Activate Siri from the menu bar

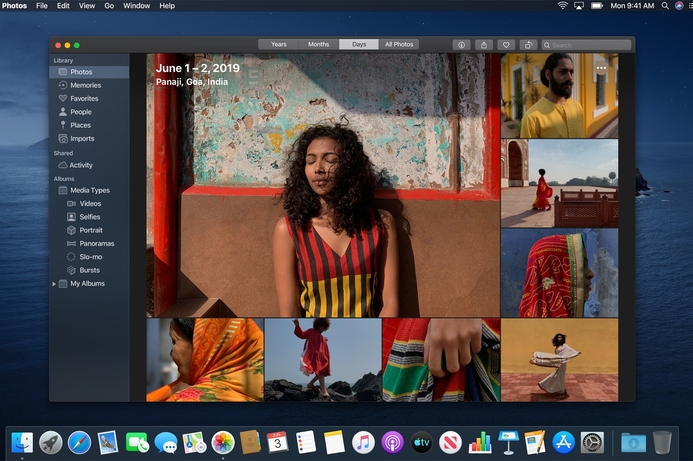tap(679, 6)
